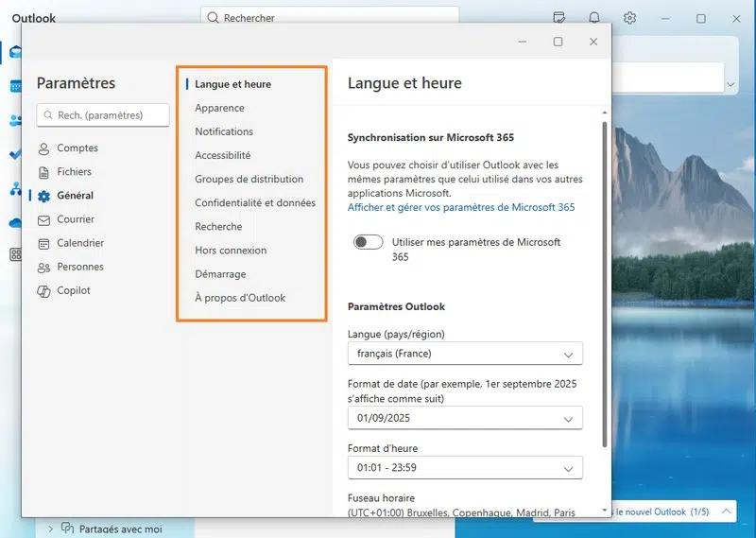Select the Langue et heure tab
This screenshot has height=538, width=756.
(232, 84)
